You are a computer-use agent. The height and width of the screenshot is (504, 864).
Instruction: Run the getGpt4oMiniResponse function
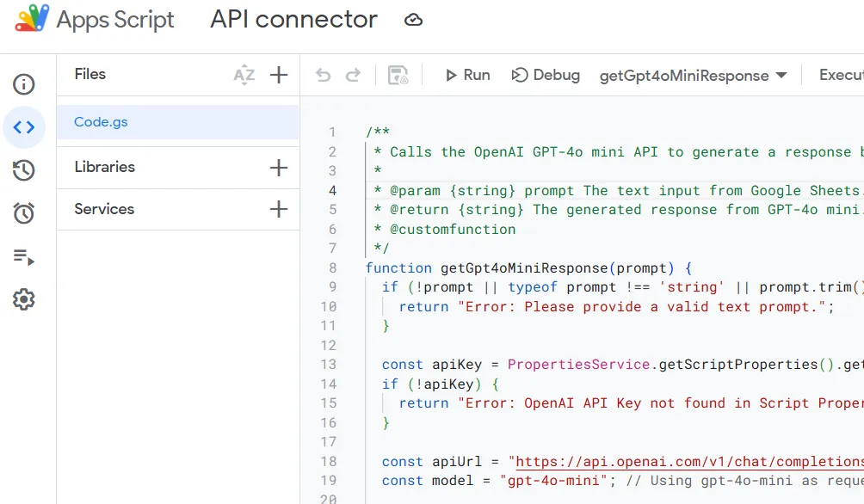coord(467,75)
